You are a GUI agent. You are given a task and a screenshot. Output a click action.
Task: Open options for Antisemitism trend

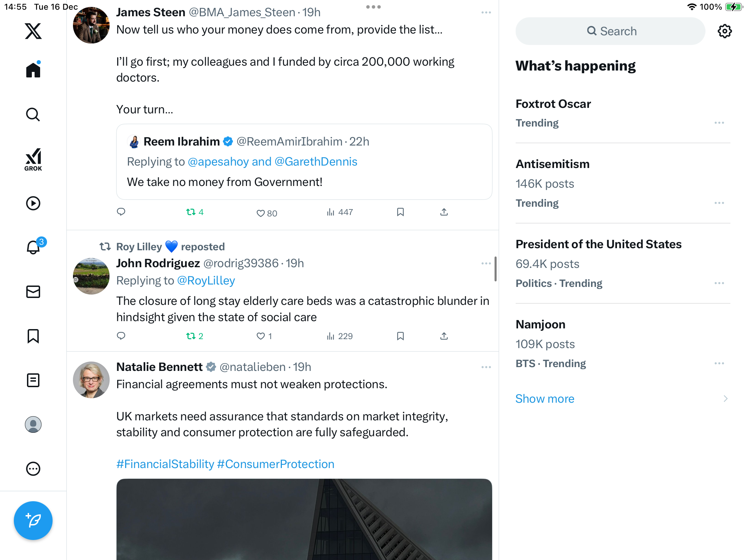pos(719,203)
